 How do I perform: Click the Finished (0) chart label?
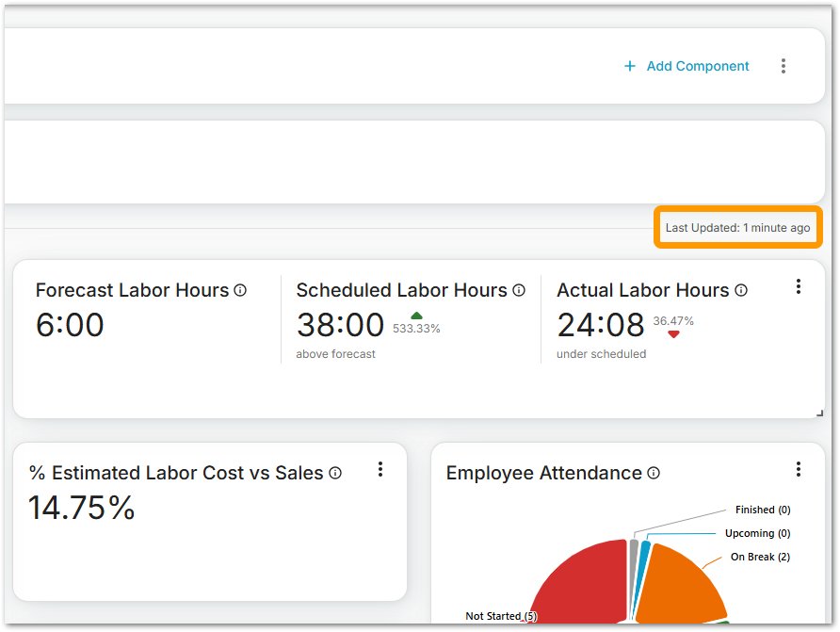click(x=762, y=510)
